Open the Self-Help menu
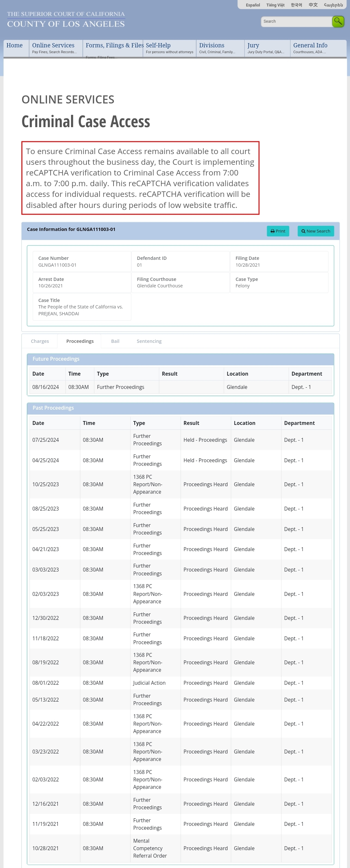Image resolution: width=350 pixels, height=868 pixels. (169, 48)
